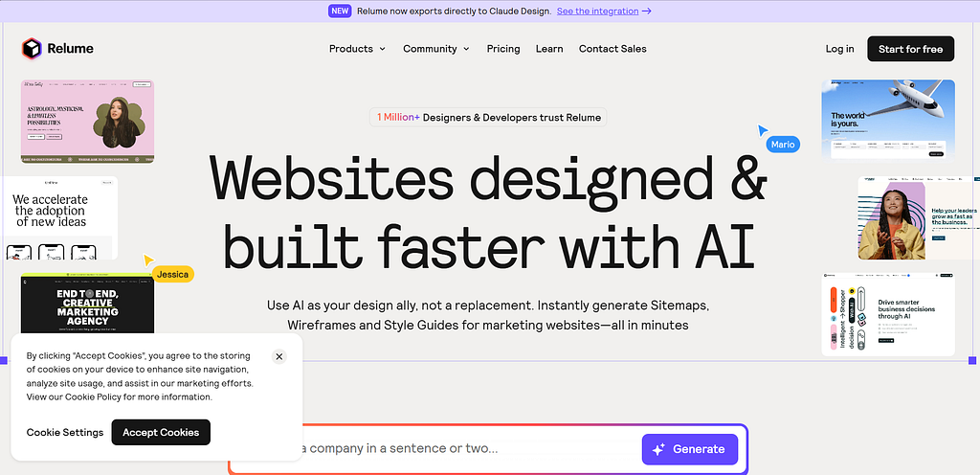Open the creative marketing agency thumbnail

pyautogui.click(x=87, y=304)
